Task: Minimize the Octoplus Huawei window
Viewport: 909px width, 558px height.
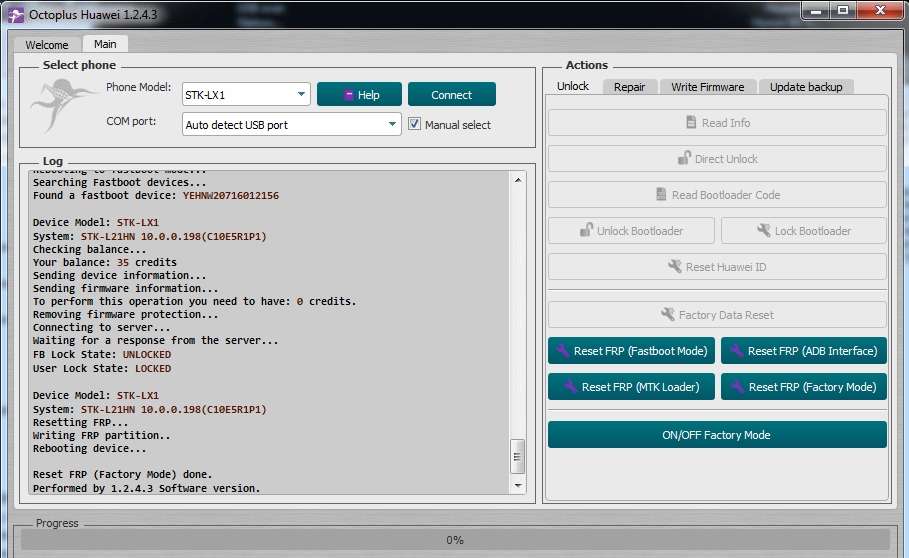Action: 816,11
